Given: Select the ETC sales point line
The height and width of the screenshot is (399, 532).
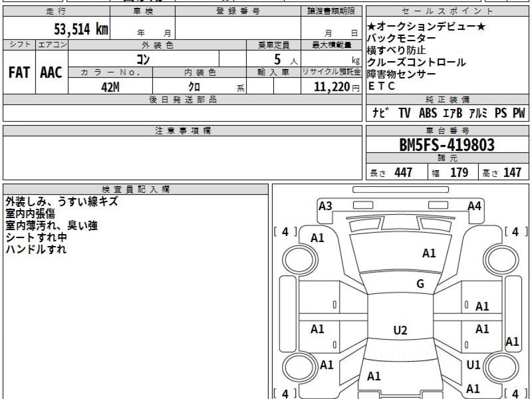Looking at the screenshot, I should coord(382,86).
